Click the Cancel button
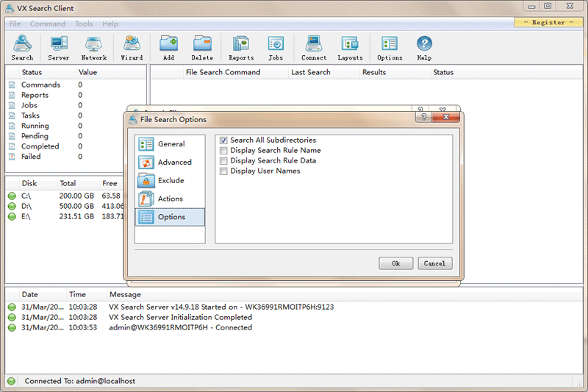Image resolution: width=588 pixels, height=392 pixels. click(x=435, y=263)
